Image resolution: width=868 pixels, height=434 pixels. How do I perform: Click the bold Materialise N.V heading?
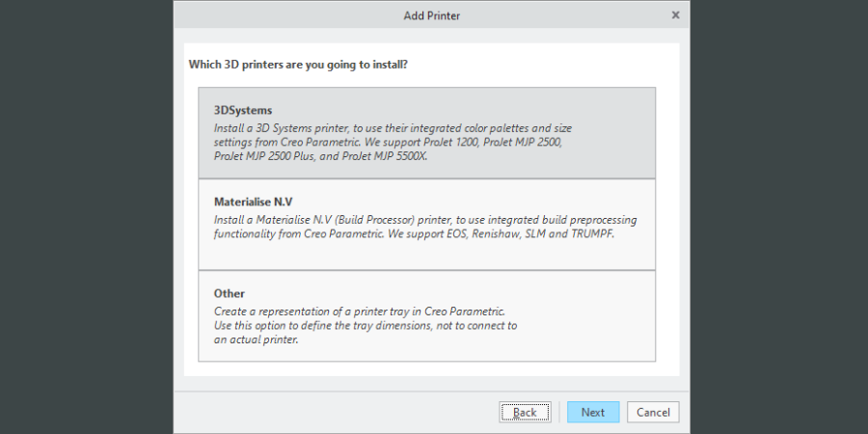click(x=253, y=202)
